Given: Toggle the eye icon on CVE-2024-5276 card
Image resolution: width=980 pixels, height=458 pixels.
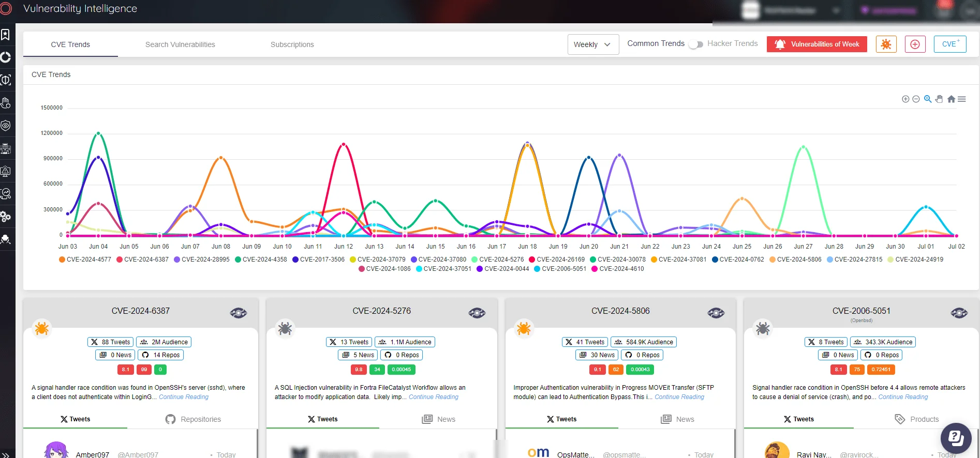Looking at the screenshot, I should 477,313.
